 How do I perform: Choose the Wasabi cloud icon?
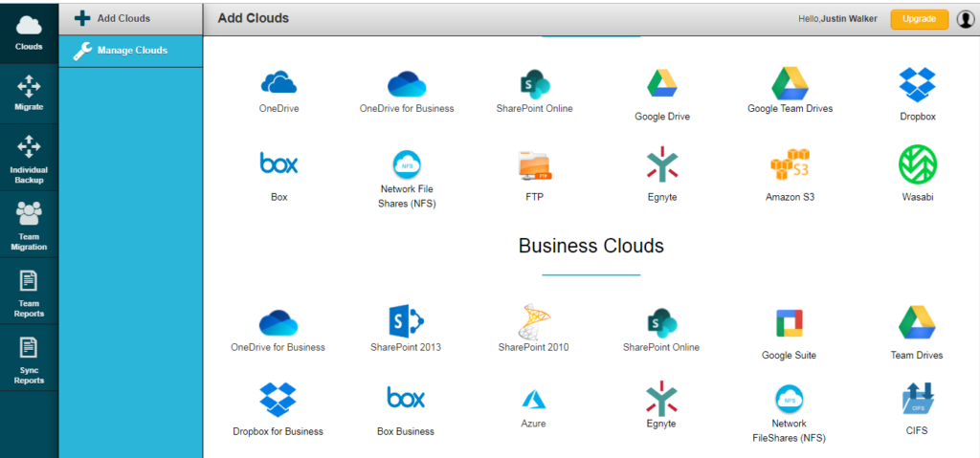[x=918, y=164]
